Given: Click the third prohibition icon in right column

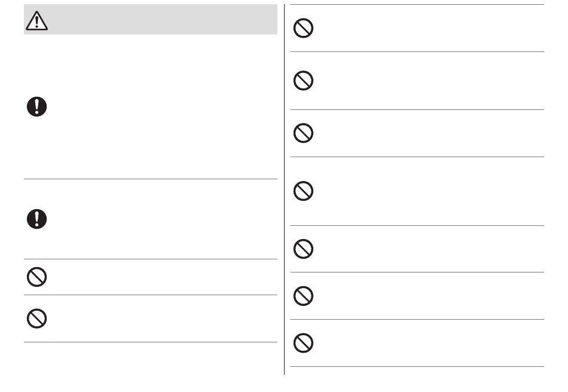Looking at the screenshot, I should coord(304,133).
